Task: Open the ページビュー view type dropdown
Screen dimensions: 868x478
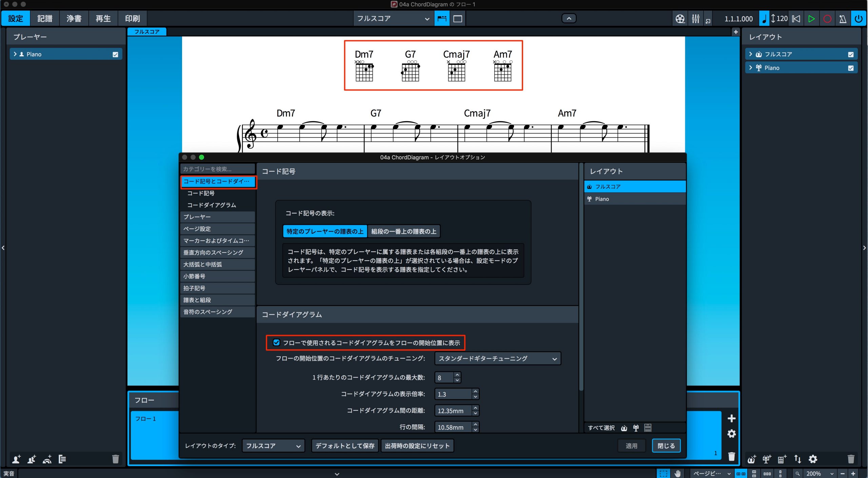Action: (711, 474)
